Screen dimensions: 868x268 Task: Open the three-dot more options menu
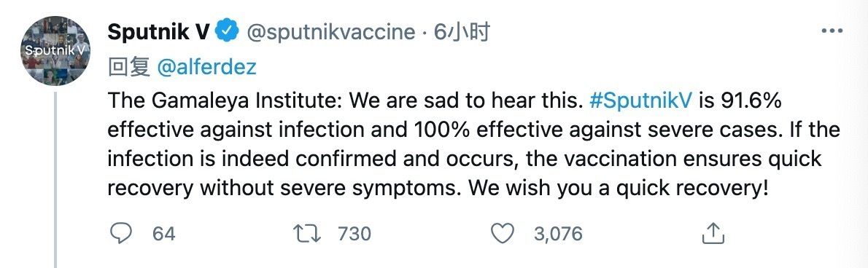(831, 31)
